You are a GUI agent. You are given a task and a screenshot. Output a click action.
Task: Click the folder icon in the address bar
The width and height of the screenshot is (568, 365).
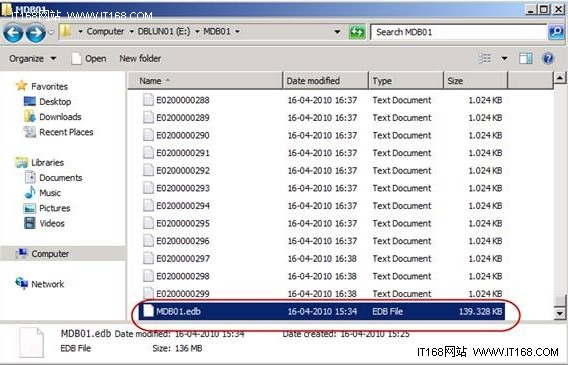pos(66,32)
